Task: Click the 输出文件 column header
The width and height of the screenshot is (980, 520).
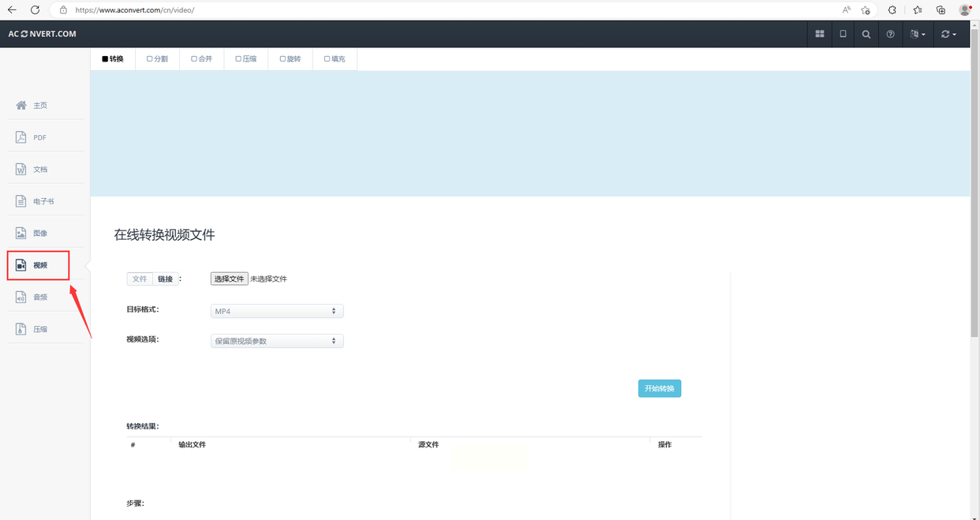Action: tap(193, 445)
